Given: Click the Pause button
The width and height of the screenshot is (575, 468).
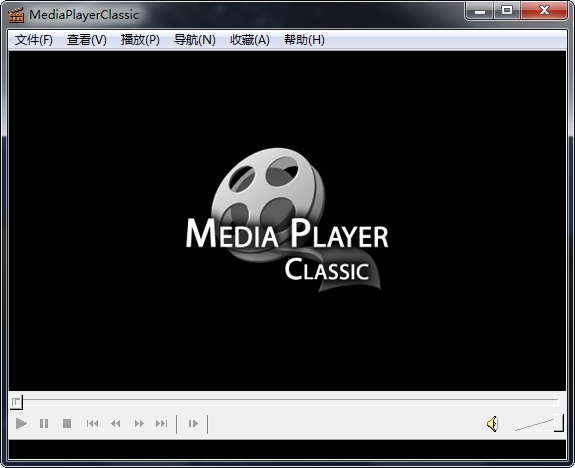Looking at the screenshot, I should point(44,424).
